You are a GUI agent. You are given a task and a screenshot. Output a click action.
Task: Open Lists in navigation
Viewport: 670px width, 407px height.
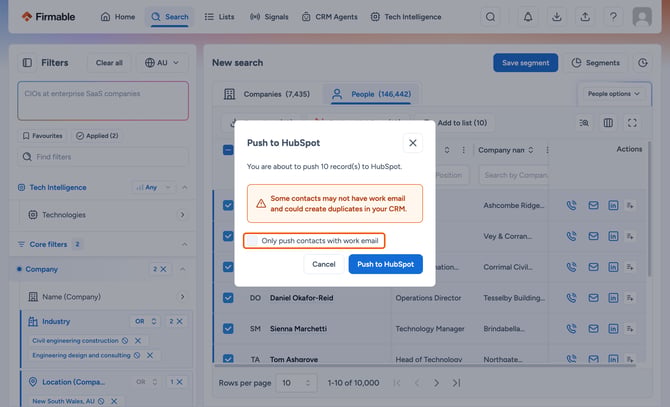pyautogui.click(x=220, y=17)
